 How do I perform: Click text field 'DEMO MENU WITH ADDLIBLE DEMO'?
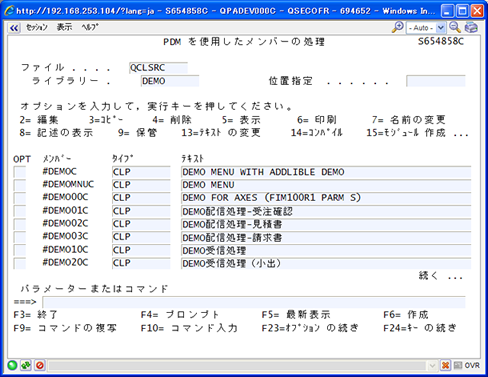click(326, 172)
